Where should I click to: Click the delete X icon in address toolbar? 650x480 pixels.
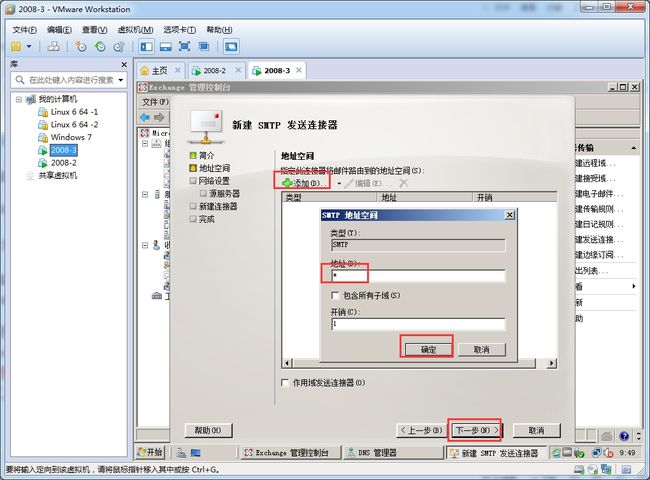404,183
